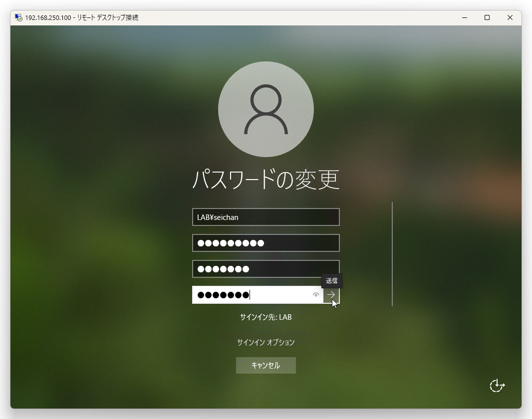This screenshot has height=419, width=532.
Task: Click the Remote Desktop title bar icon
Action: [18, 17]
